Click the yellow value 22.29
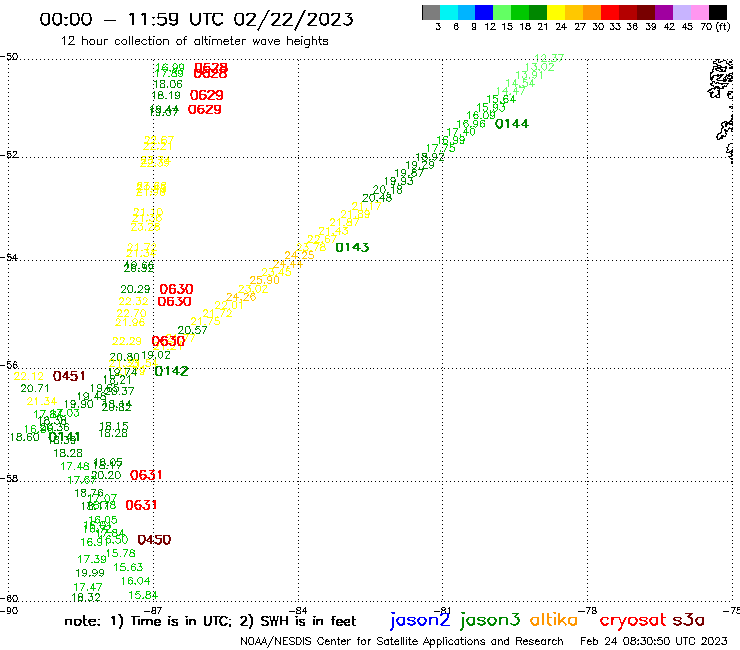Image resolution: width=740 pixels, height=650 pixels. pos(126,341)
